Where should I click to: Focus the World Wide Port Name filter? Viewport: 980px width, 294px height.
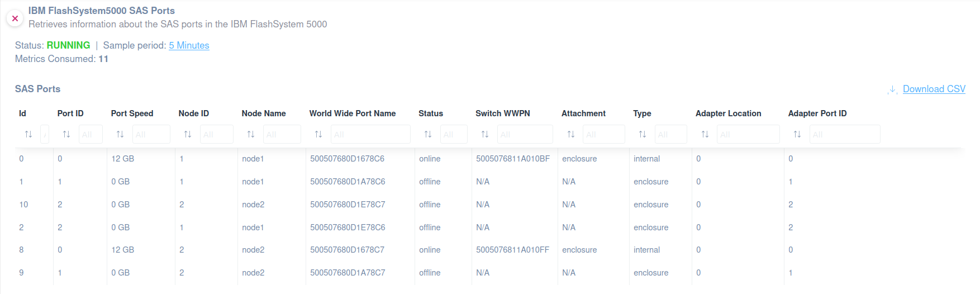(x=370, y=134)
